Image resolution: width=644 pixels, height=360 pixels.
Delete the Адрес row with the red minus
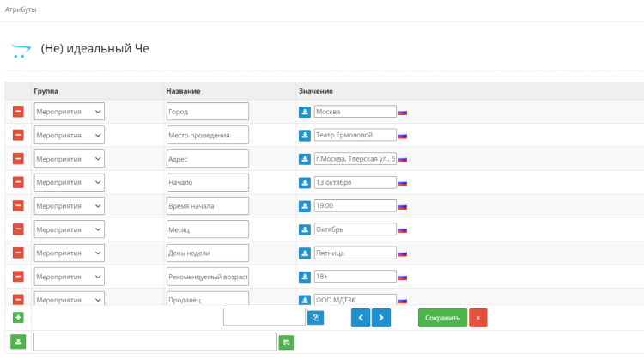tap(18, 159)
